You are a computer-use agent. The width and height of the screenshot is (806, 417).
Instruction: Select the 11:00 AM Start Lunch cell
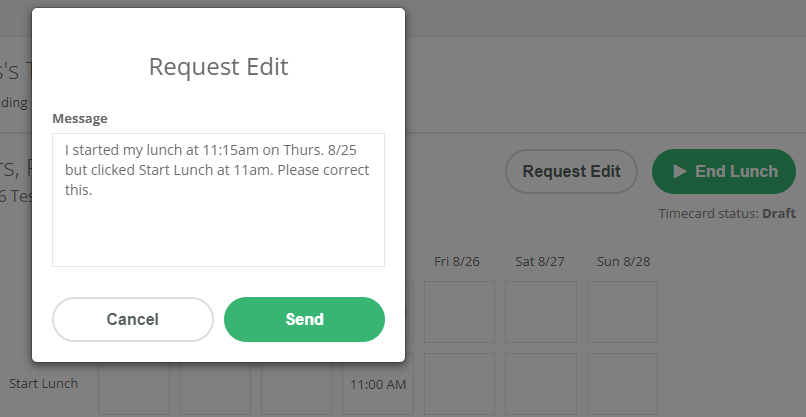click(378, 384)
